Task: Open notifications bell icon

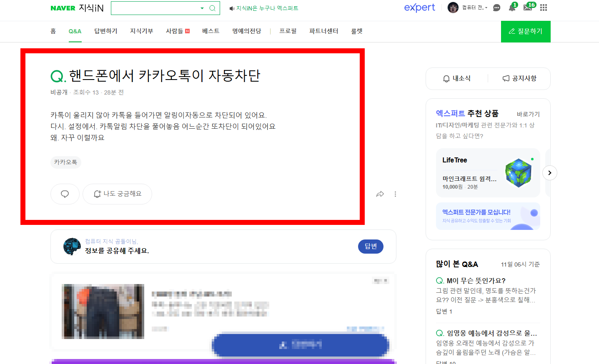Action: click(x=512, y=7)
